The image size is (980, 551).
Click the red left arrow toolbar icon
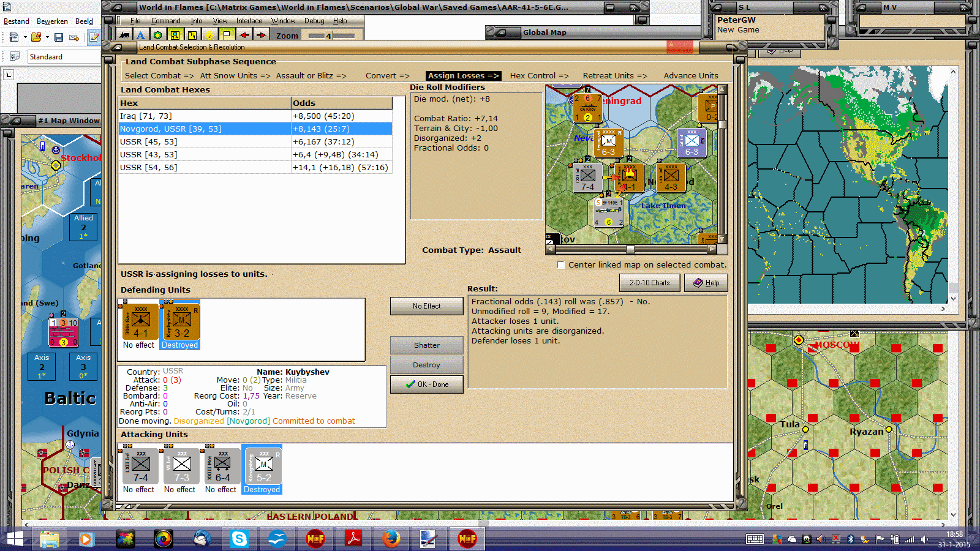tap(244, 36)
